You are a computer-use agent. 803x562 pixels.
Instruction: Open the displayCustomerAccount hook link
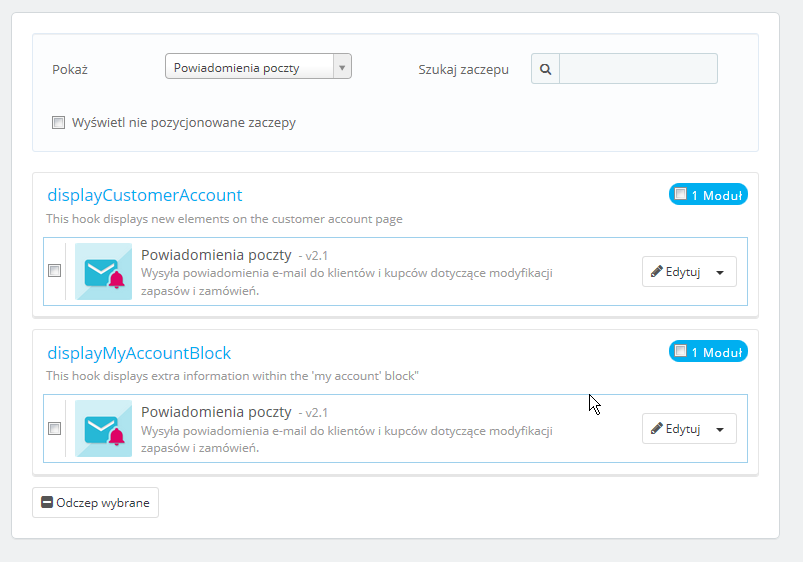coord(145,195)
